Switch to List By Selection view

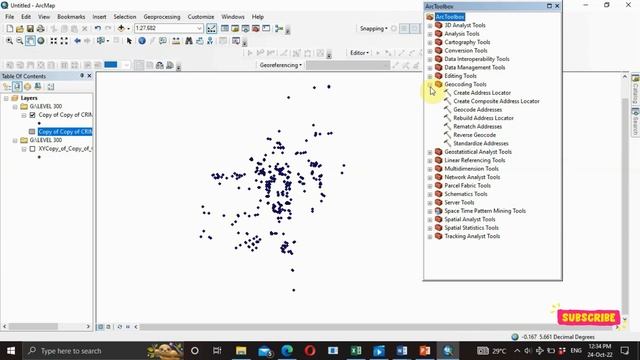pyautogui.click(x=38, y=87)
